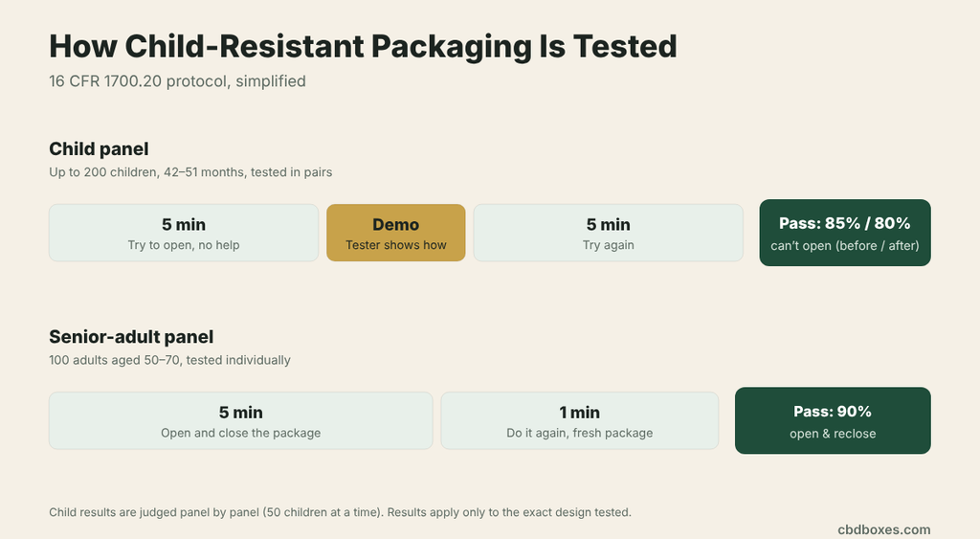Click the 'Open and close the package' box
980x539 pixels.
240,421
